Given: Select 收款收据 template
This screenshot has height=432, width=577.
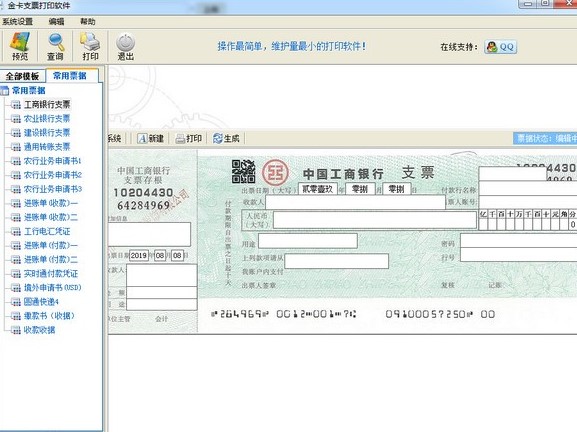Looking at the screenshot, I should coord(39,330).
